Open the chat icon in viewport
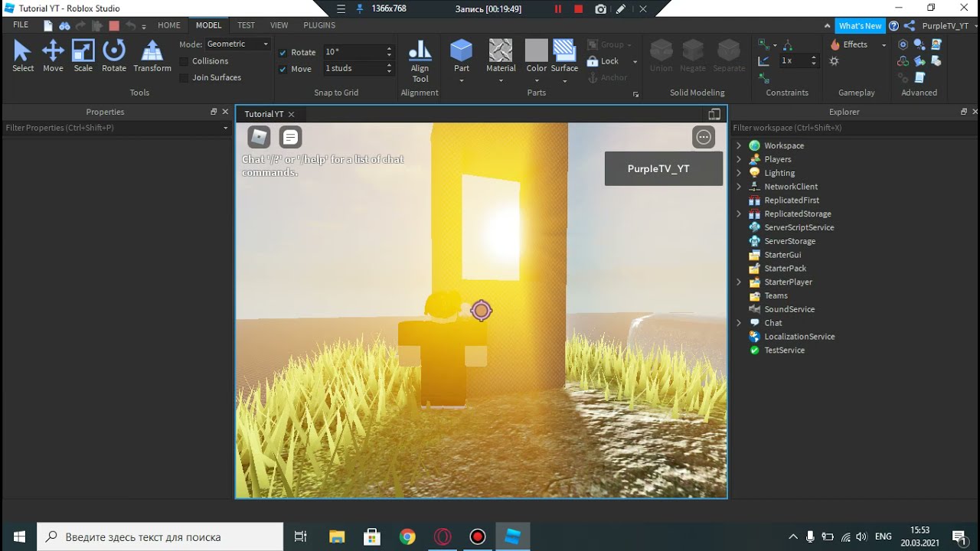Viewport: 980px width, 551px height. tap(290, 137)
